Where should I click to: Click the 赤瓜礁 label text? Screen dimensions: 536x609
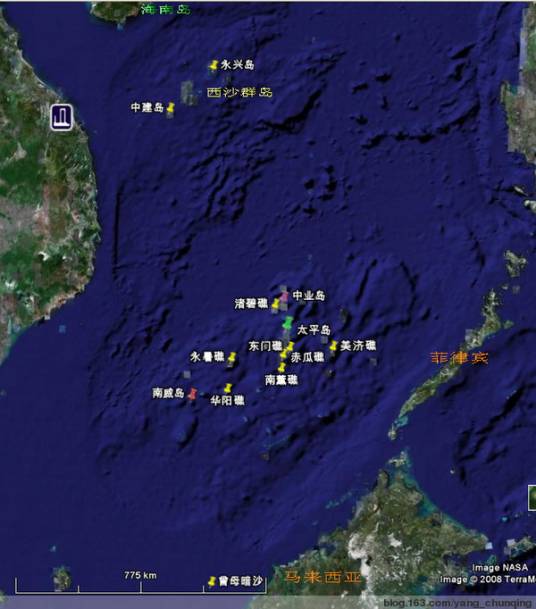point(308,357)
